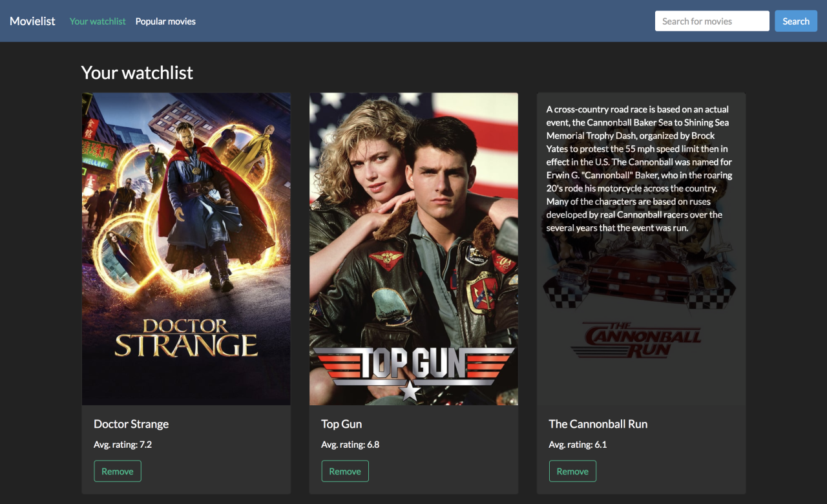
Task: Open the Movielist home brand link
Action: 32,21
